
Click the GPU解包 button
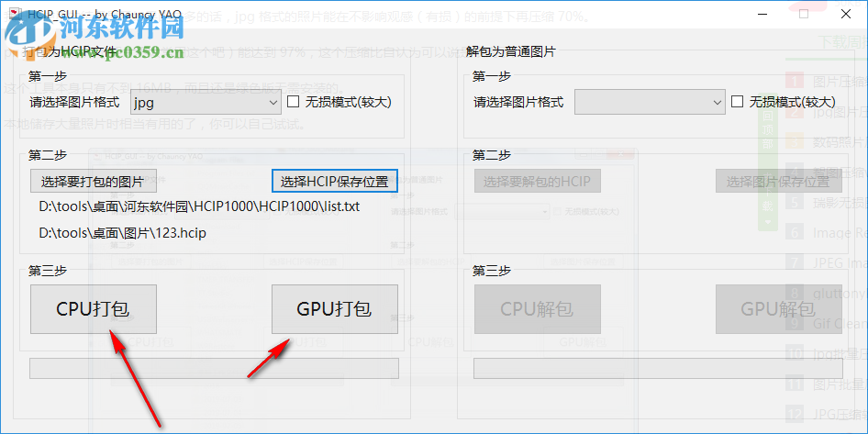click(x=779, y=309)
